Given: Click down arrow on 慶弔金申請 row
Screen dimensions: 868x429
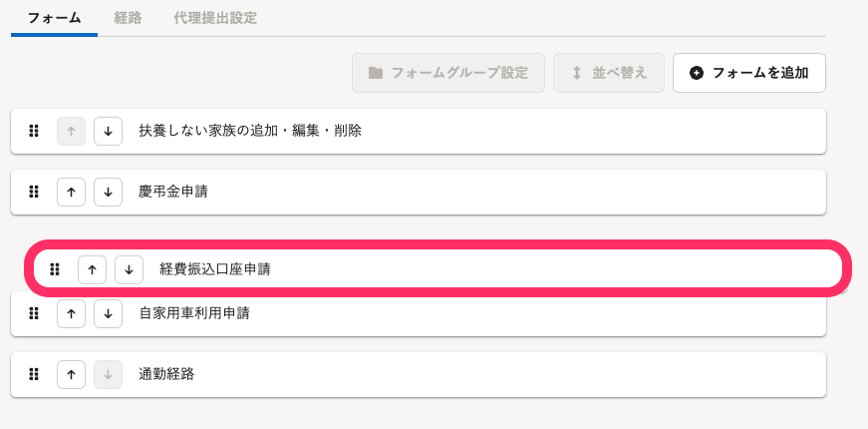Looking at the screenshot, I should click(108, 193).
